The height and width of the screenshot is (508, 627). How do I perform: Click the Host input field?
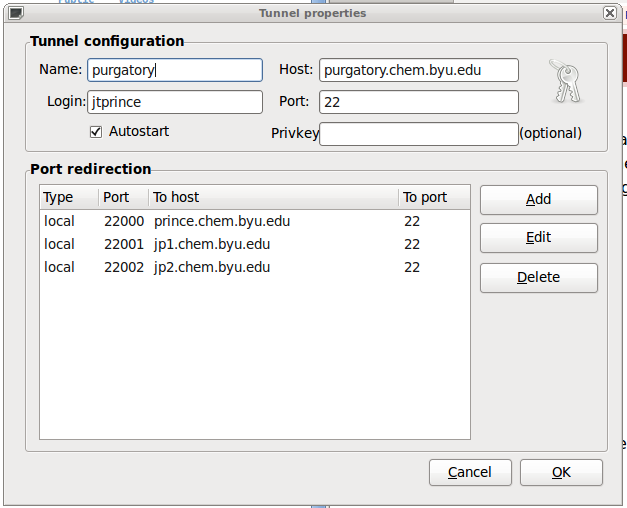pyautogui.click(x=418, y=70)
